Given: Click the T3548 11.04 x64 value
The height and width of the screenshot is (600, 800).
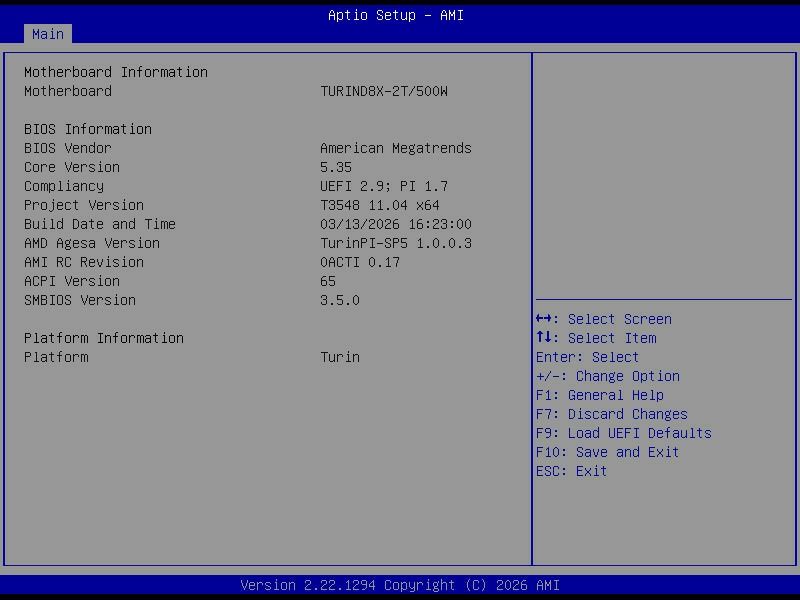Looking at the screenshot, I should tap(380, 205).
